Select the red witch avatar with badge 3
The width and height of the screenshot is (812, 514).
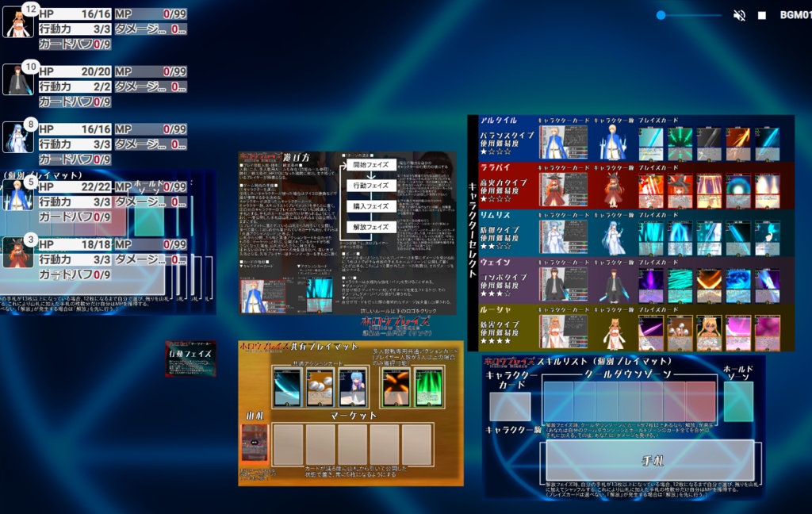(18, 252)
